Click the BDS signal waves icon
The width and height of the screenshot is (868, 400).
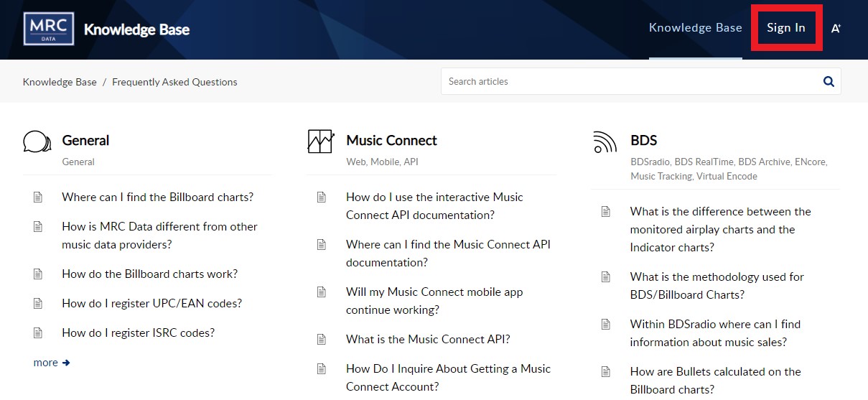(605, 141)
